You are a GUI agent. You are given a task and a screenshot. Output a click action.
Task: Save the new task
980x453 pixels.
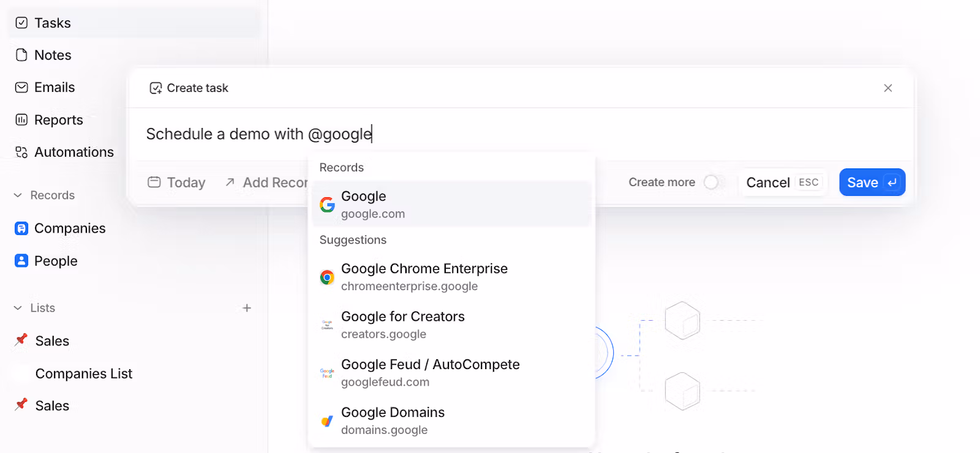872,182
